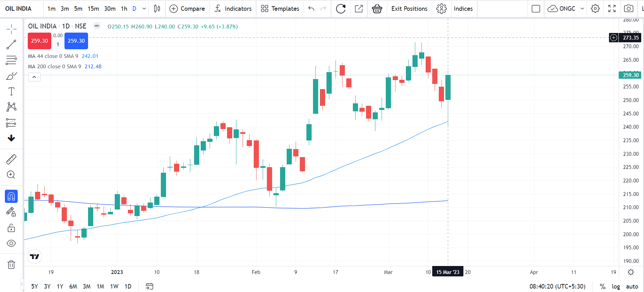Viewport: 644px width, 292px height.
Task: Select the 15m timeframe
Action: 93,9
